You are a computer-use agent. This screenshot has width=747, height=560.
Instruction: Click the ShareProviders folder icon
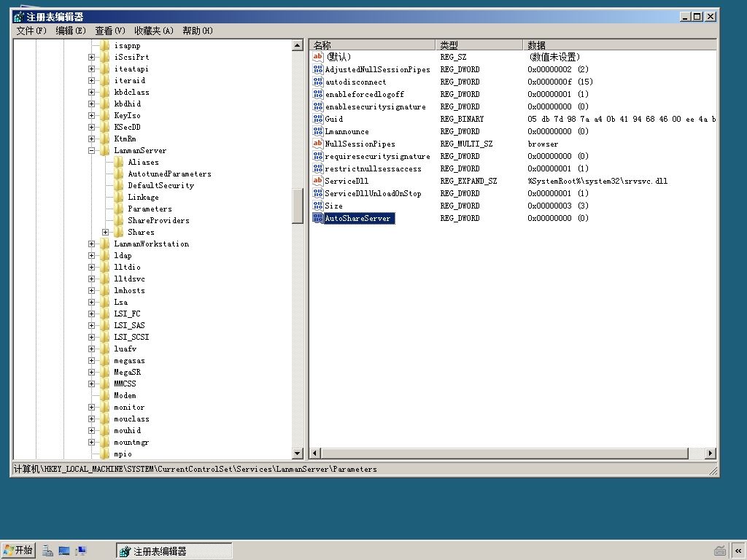tap(119, 220)
